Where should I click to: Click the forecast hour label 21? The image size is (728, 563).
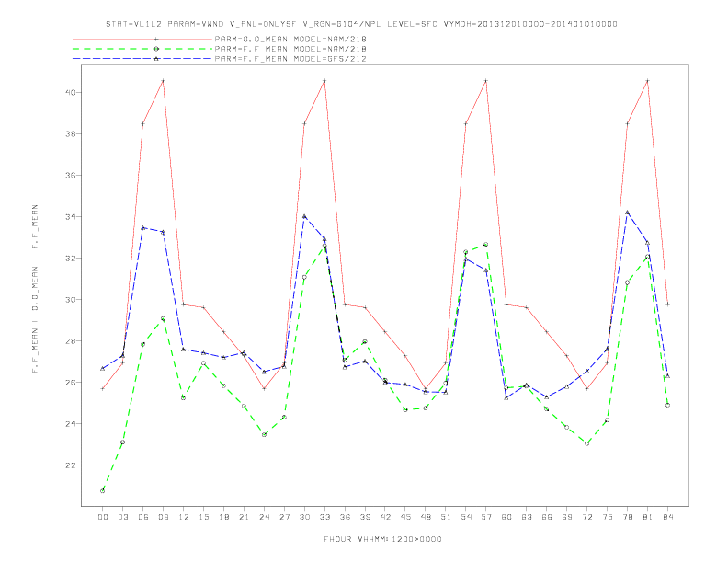(x=244, y=517)
